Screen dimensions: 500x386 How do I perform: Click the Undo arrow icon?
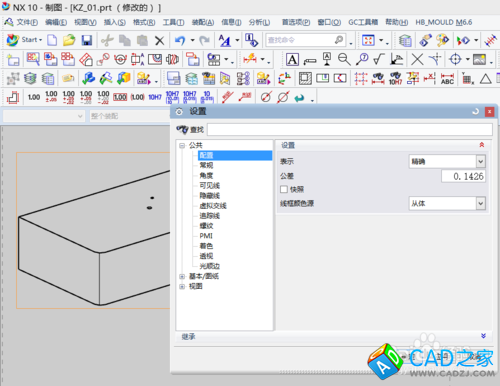click(180, 40)
